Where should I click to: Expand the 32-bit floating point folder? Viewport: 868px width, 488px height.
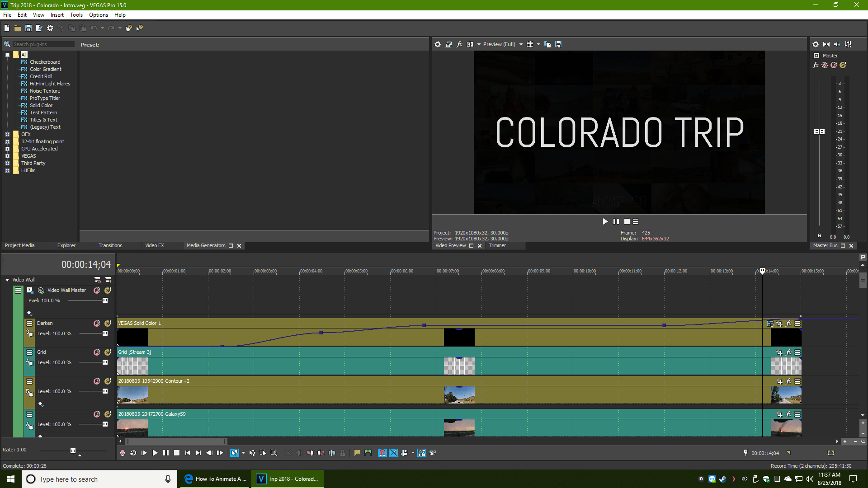(7, 141)
